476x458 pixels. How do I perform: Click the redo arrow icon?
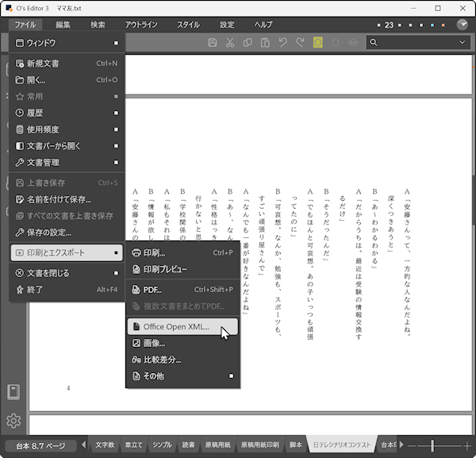pos(300,42)
